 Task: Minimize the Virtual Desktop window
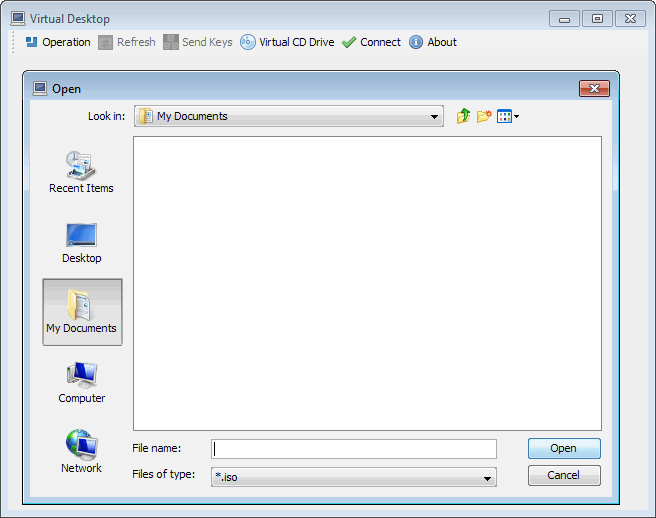pyautogui.click(x=564, y=19)
